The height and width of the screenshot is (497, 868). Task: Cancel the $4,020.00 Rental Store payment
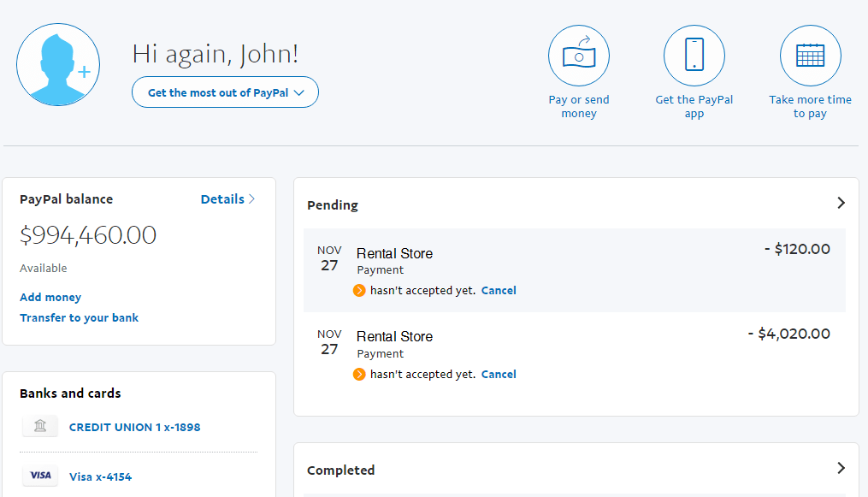499,375
